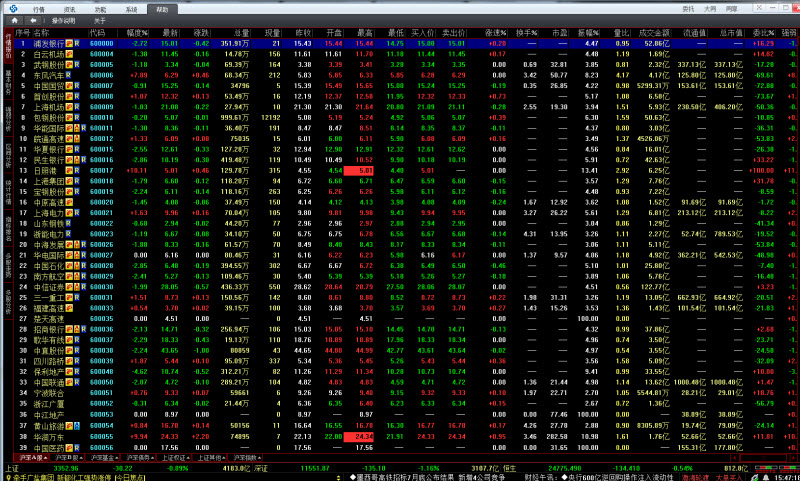Click the orange tag icon beside 四川路桥
The width and height of the screenshot is (800, 481).
click(x=69, y=361)
